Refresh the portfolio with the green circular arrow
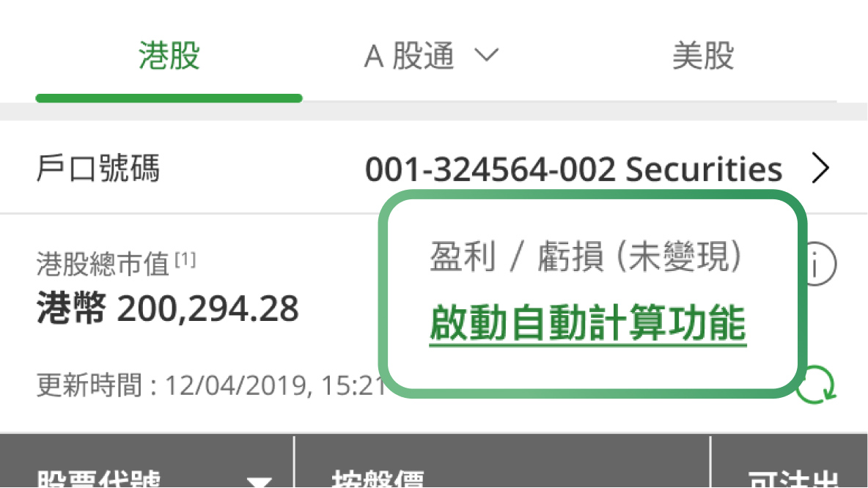Viewport: 868px width, 488px height. (817, 385)
